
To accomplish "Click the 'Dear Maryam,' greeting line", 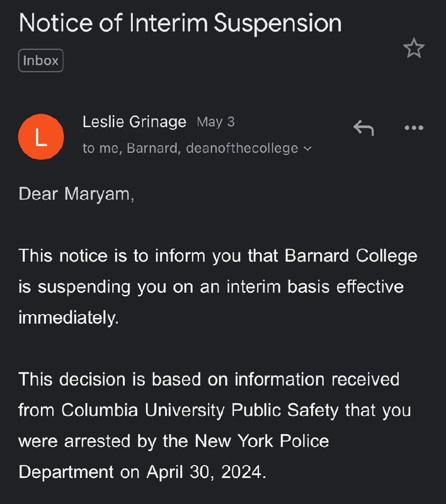I will pos(76,194).
